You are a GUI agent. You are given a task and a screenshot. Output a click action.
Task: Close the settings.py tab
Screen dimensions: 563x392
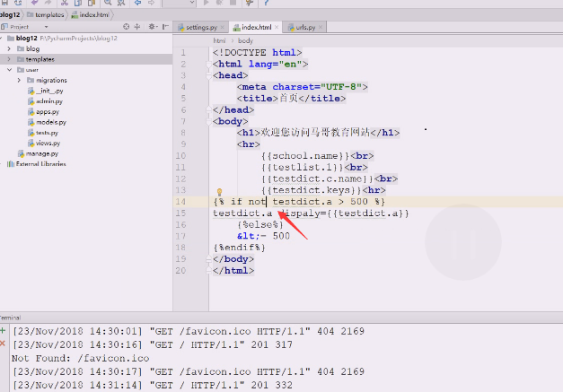pos(223,27)
